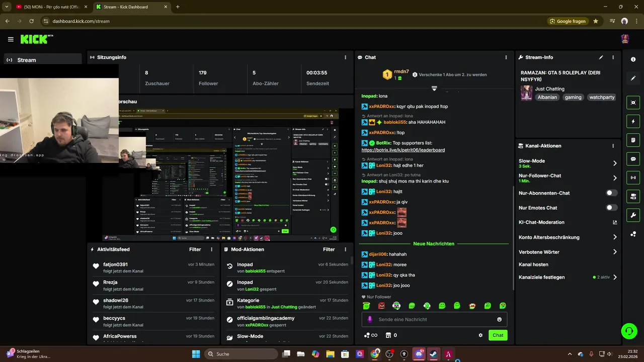Click username fatjon0391 in activity feed
Viewport: 644px width, 362px height.
coord(115,264)
